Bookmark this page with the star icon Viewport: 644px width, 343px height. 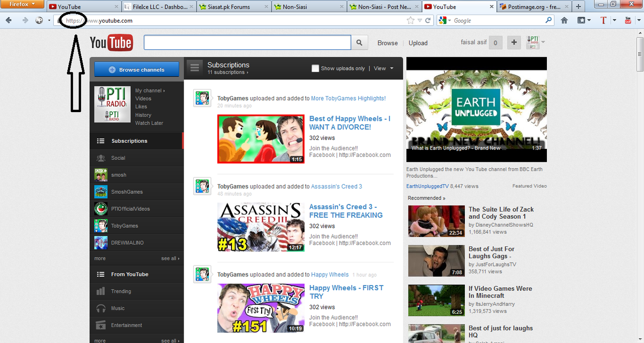pyautogui.click(x=411, y=21)
